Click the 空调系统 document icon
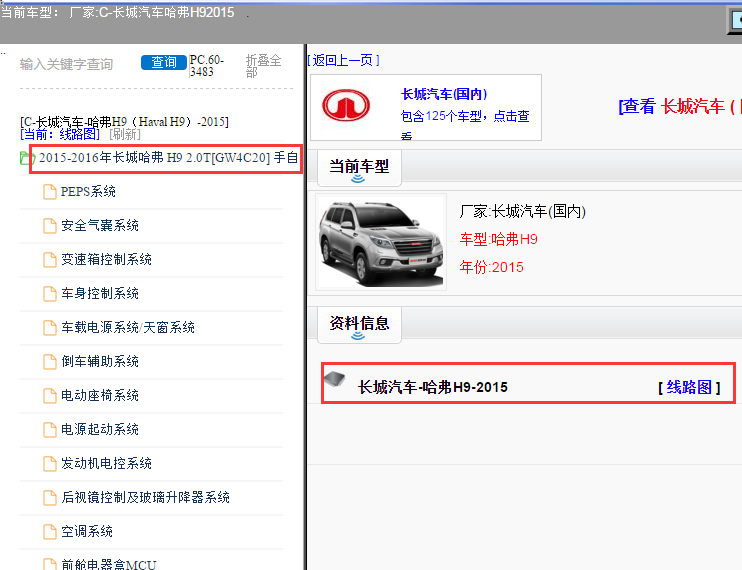The height and width of the screenshot is (570, 742). 50,532
